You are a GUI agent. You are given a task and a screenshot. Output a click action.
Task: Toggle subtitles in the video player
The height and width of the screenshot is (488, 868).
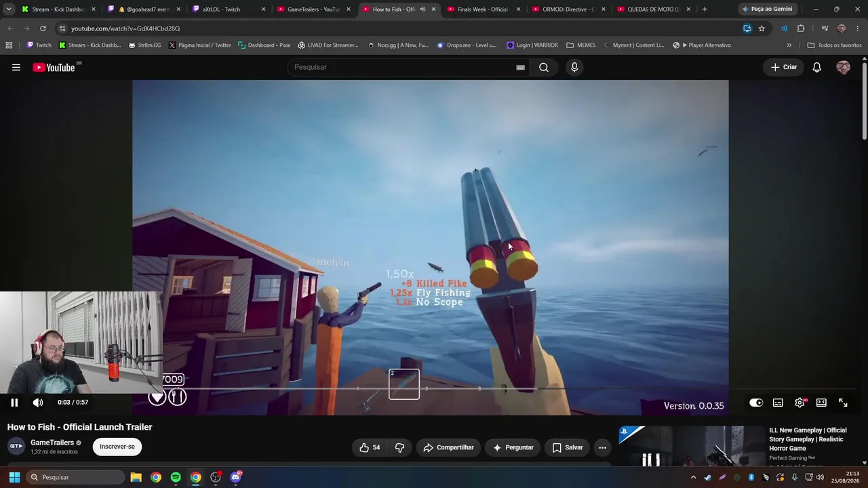click(x=778, y=403)
